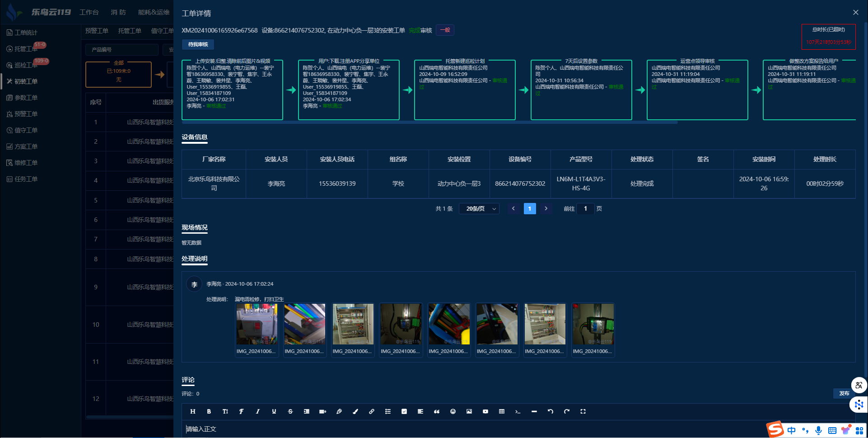
Task: Insert a hyperlink using the link icon
Action: click(371, 411)
